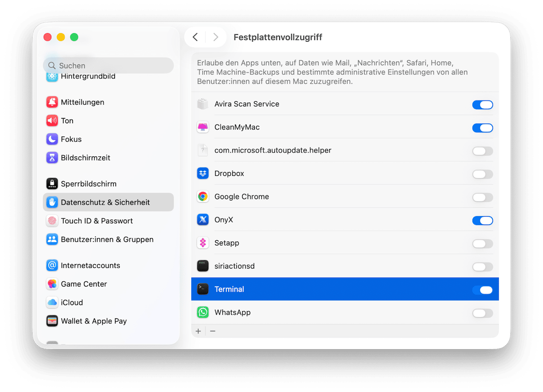The image size is (543, 392).
Task: Click the WhatsApp app icon
Action: (203, 313)
